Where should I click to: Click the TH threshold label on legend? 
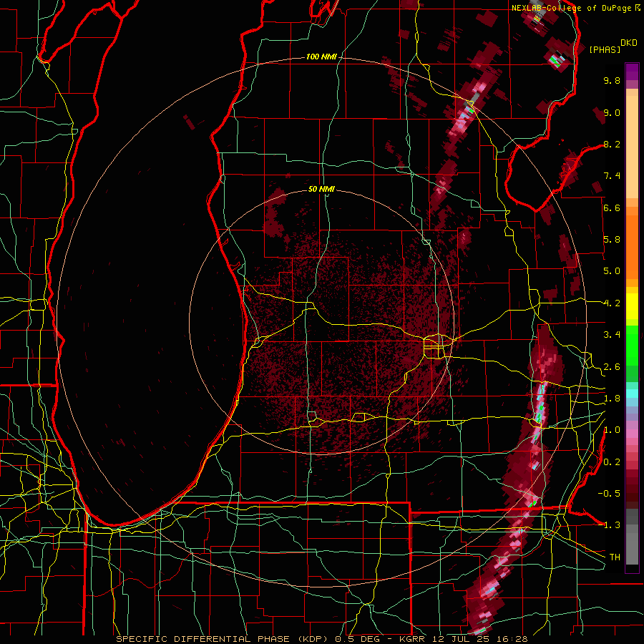(615, 557)
